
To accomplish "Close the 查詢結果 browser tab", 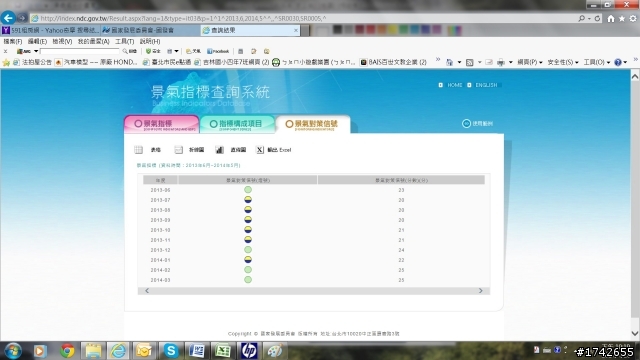I will [296, 30].
